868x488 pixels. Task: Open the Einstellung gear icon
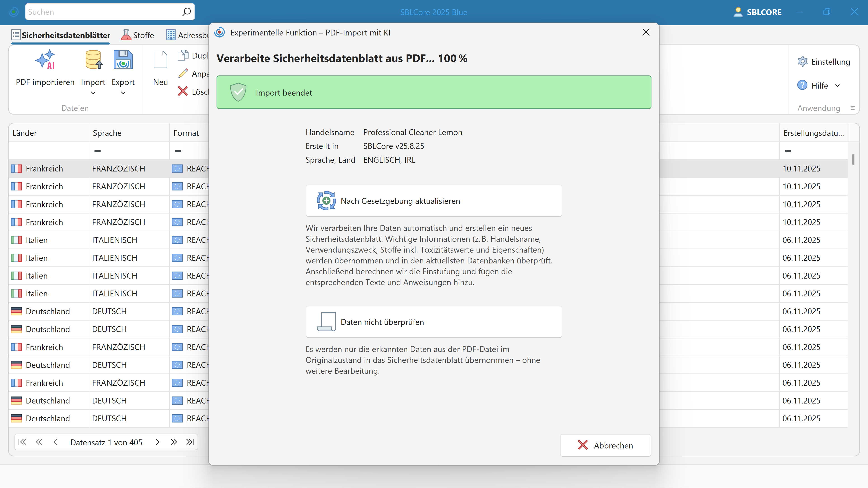(x=803, y=61)
